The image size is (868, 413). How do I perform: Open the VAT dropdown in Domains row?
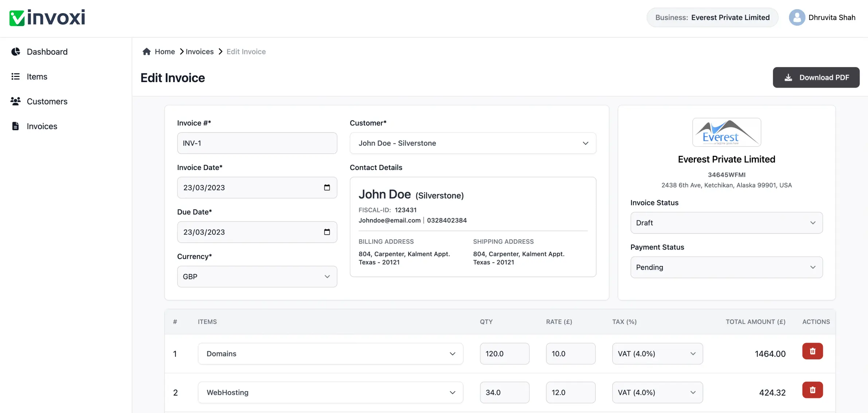(x=657, y=354)
